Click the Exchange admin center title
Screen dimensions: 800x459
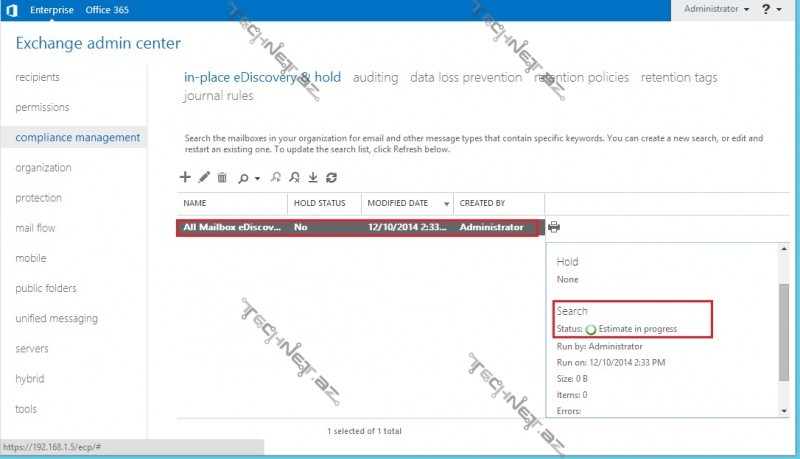tap(98, 43)
